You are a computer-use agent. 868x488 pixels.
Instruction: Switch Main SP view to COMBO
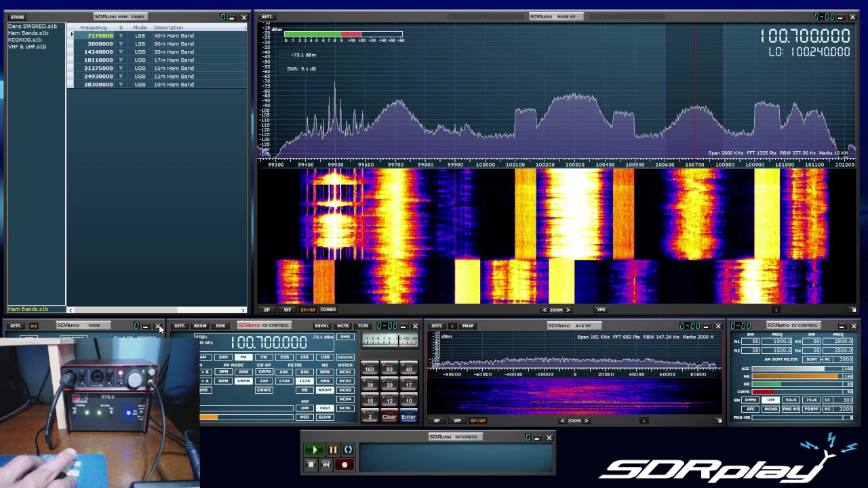328,310
